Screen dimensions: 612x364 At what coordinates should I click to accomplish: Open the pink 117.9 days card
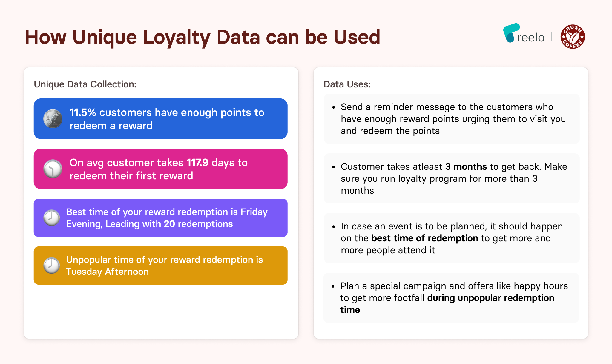click(x=161, y=169)
